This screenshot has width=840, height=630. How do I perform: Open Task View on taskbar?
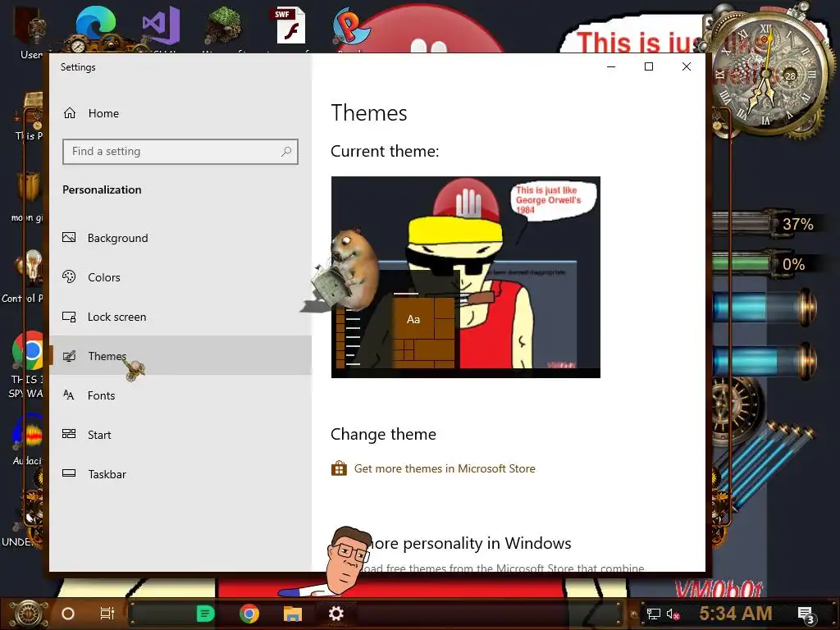107,614
